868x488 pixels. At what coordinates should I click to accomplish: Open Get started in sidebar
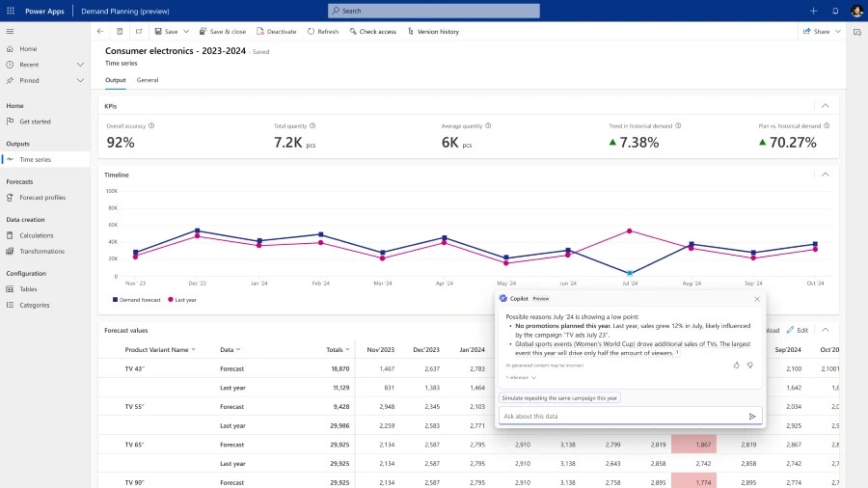pos(35,122)
